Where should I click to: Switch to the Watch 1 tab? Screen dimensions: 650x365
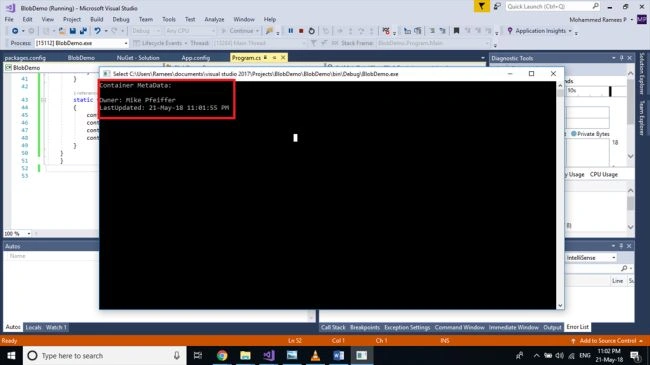click(56, 327)
